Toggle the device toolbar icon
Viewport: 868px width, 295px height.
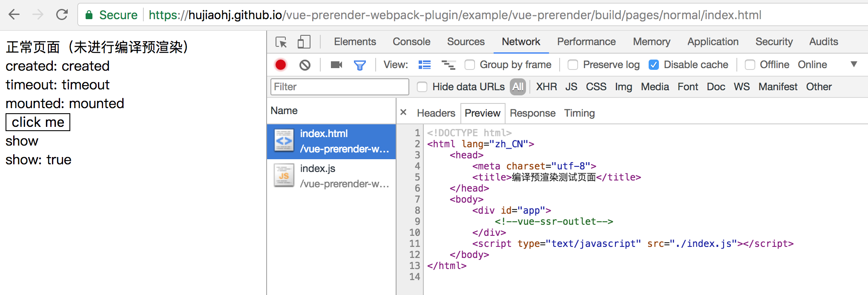click(x=304, y=42)
